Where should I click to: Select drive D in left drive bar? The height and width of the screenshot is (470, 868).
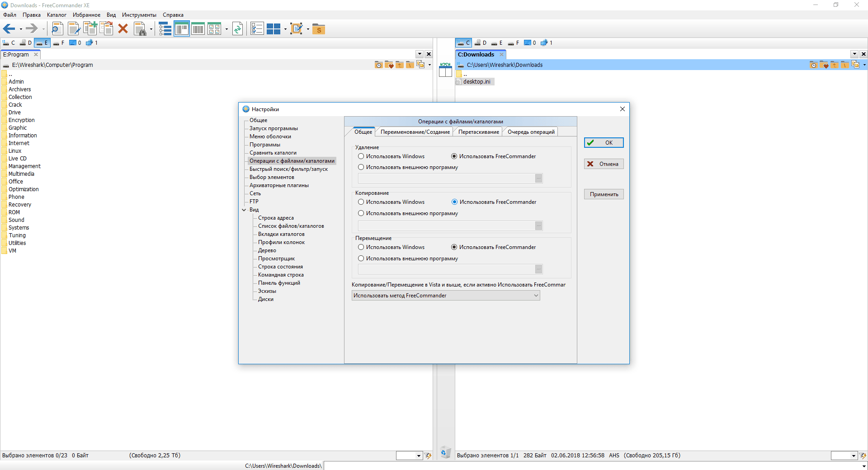pyautogui.click(x=26, y=43)
